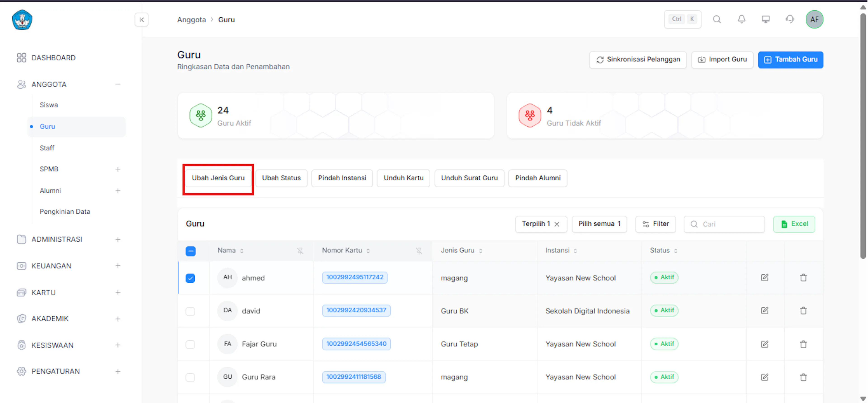This screenshot has height=403, width=868.
Task: Select Guru in sidebar
Action: click(x=76, y=126)
